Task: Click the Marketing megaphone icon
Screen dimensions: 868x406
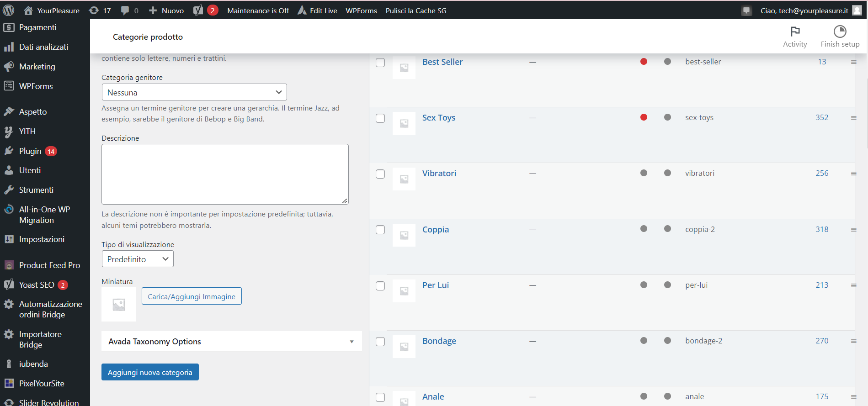Action: 9,67
